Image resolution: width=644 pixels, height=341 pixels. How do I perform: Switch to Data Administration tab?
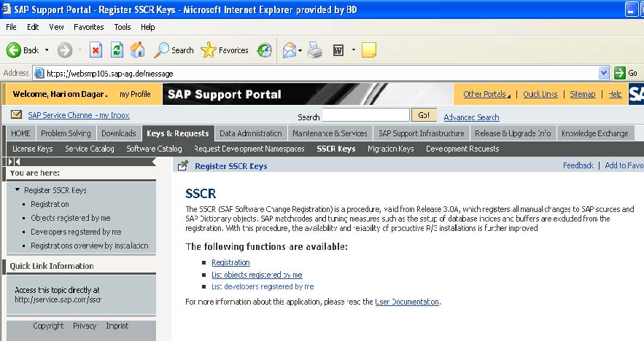(x=251, y=133)
